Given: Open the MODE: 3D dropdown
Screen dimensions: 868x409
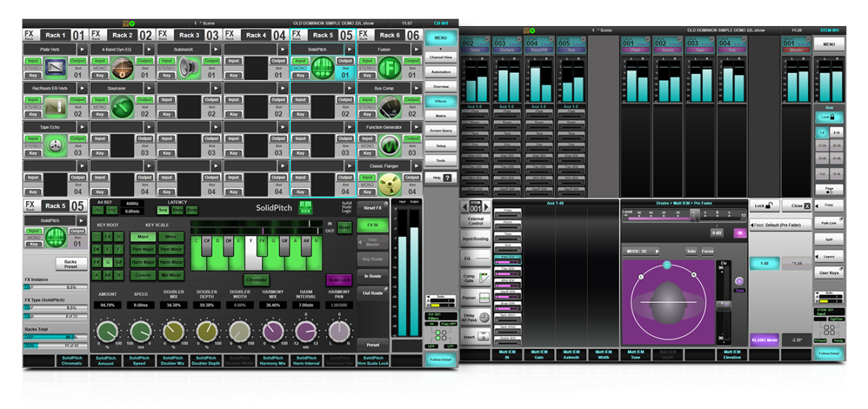Looking at the screenshot, I should (642, 251).
